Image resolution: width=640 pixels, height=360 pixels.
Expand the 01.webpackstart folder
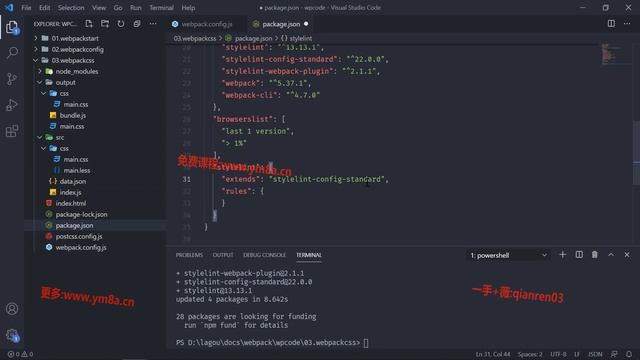coord(75,38)
